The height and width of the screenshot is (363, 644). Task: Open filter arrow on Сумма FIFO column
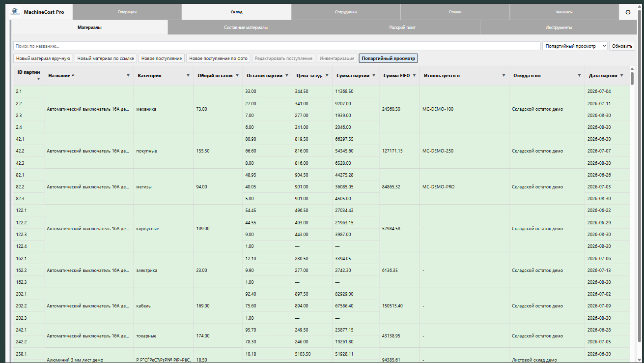pos(415,76)
